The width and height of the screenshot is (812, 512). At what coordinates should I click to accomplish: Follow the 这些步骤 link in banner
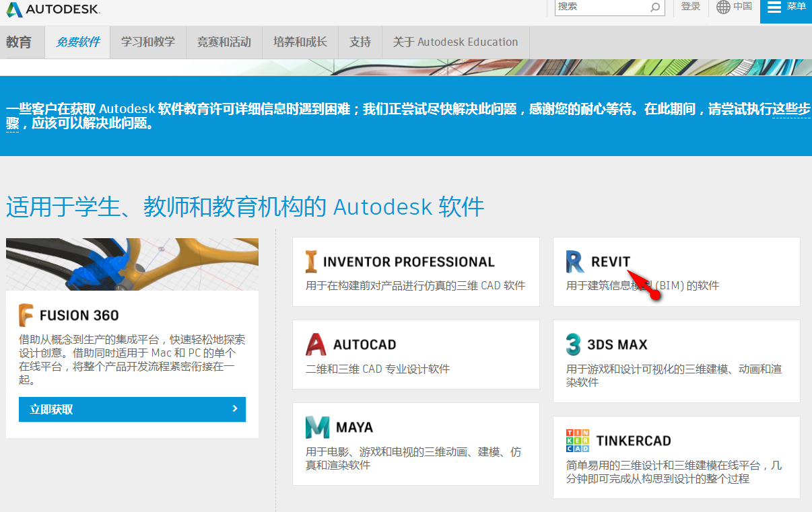click(x=791, y=109)
